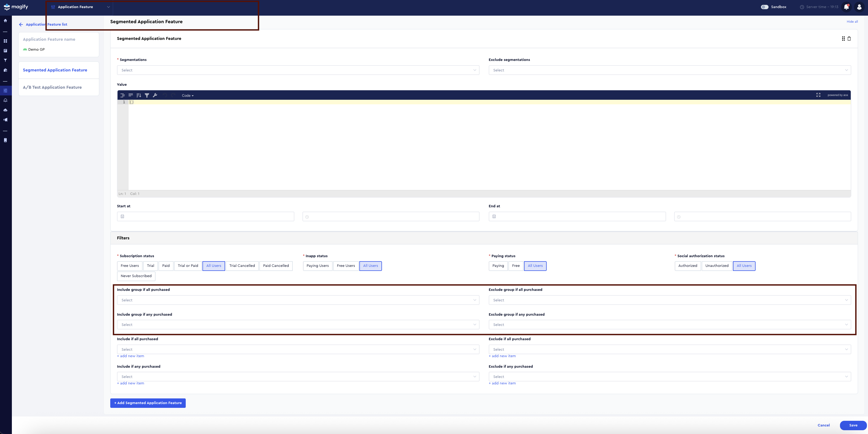The image size is (868, 434).
Task: Click Add Segmented Application Feature button
Action: click(x=148, y=403)
